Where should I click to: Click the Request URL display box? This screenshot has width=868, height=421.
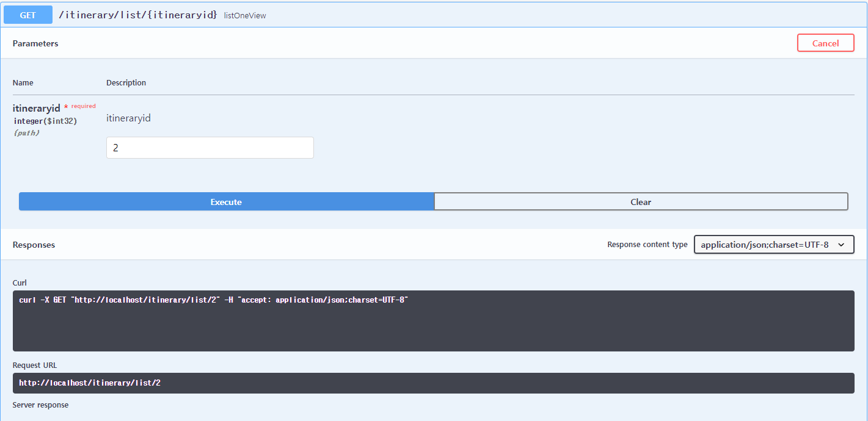[434, 383]
